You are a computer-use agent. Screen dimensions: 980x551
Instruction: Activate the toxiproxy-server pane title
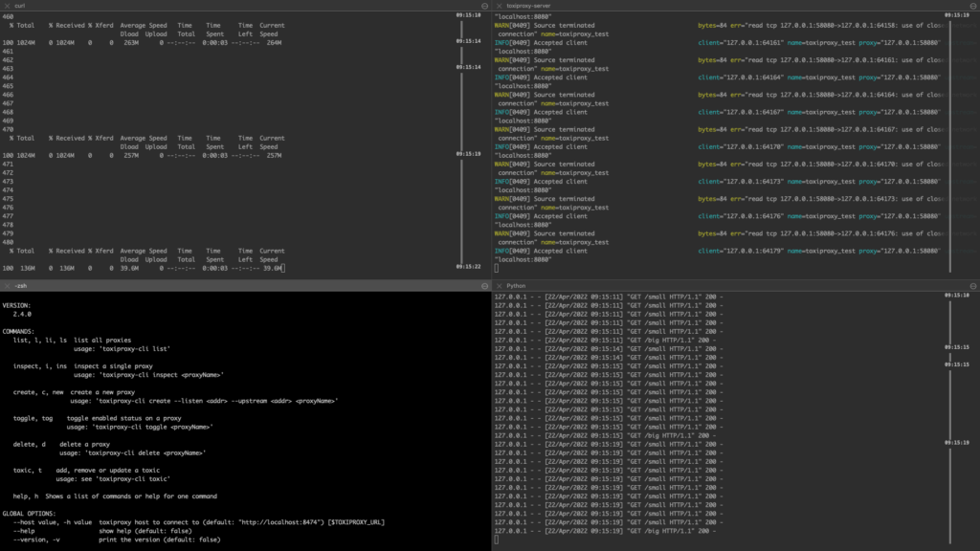528,6
